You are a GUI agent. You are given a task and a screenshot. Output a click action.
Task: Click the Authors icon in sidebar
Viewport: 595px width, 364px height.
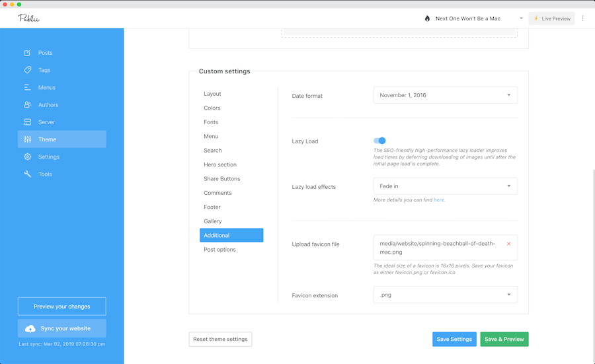[28, 105]
